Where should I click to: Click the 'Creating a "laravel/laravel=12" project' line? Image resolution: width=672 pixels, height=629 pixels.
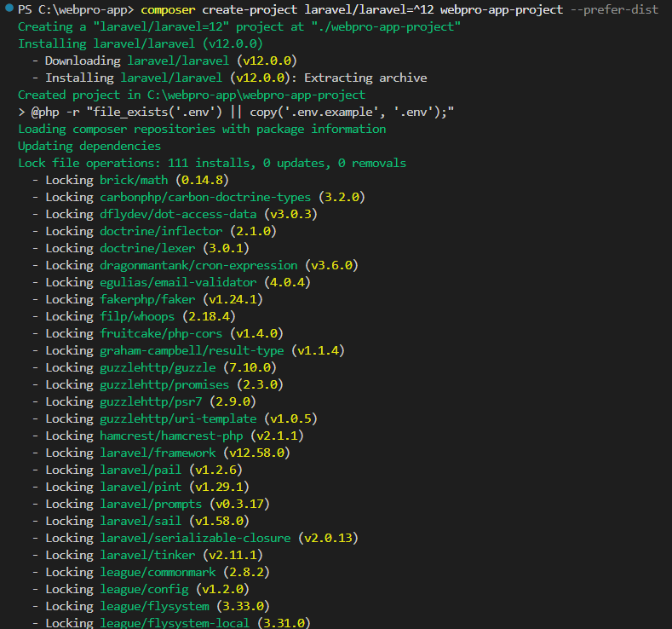(x=239, y=27)
